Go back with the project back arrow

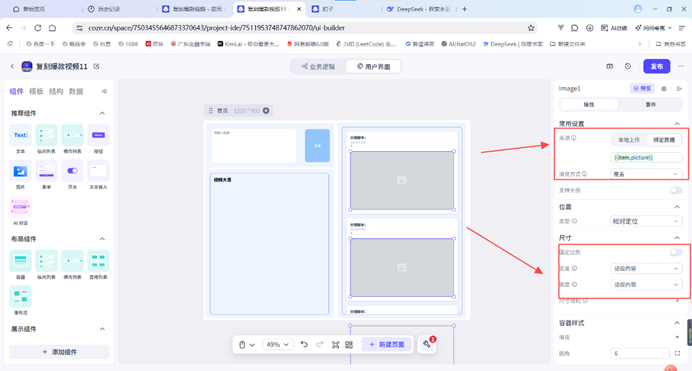[12, 66]
